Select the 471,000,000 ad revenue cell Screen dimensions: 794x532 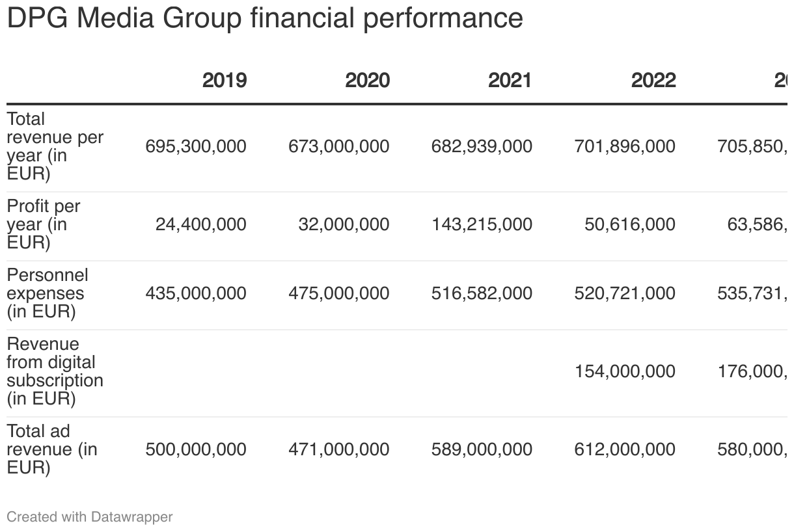coord(339,449)
